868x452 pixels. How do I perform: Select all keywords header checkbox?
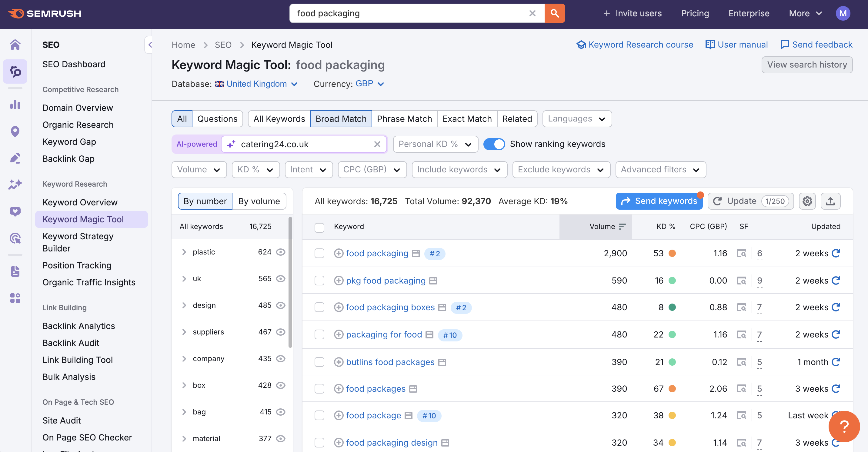coord(319,227)
